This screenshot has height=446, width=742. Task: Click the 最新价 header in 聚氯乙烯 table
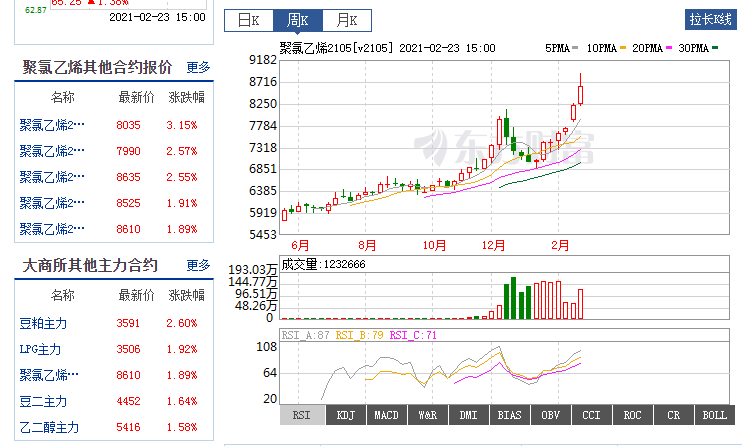coord(136,98)
